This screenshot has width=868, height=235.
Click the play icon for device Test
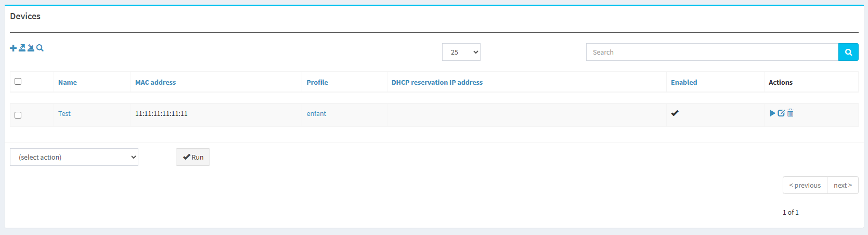pos(772,113)
